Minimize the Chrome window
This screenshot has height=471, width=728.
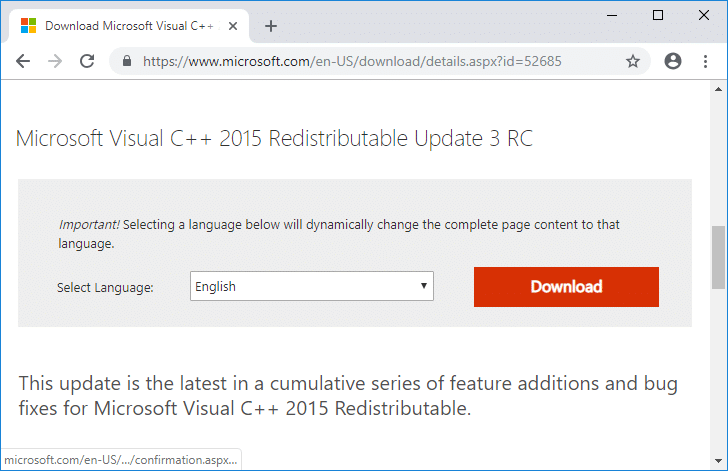click(x=612, y=15)
